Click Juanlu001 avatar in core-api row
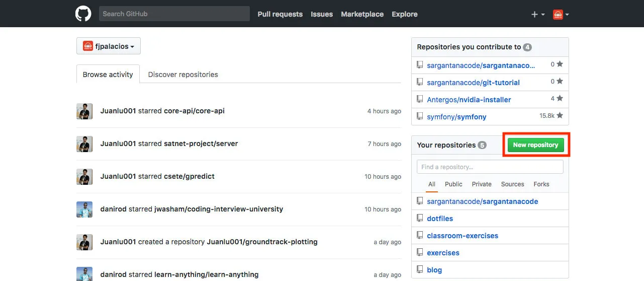Screen dimensions: 644x281 click(84, 111)
